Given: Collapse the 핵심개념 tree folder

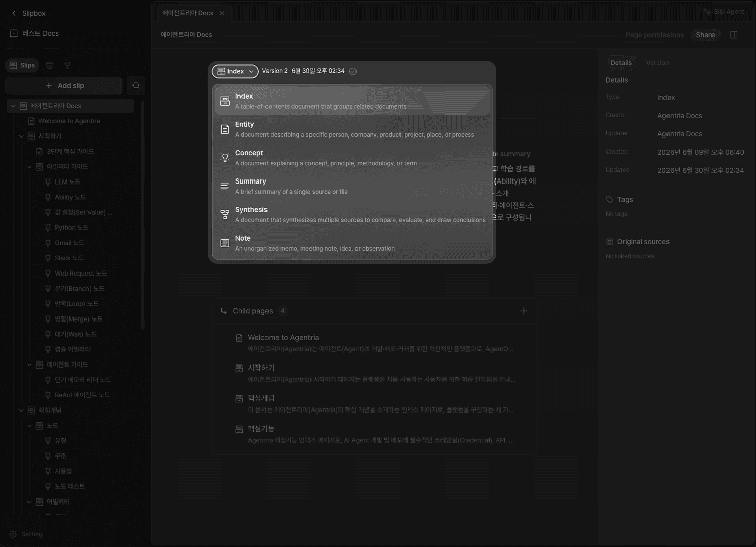Looking at the screenshot, I should click(x=21, y=410).
